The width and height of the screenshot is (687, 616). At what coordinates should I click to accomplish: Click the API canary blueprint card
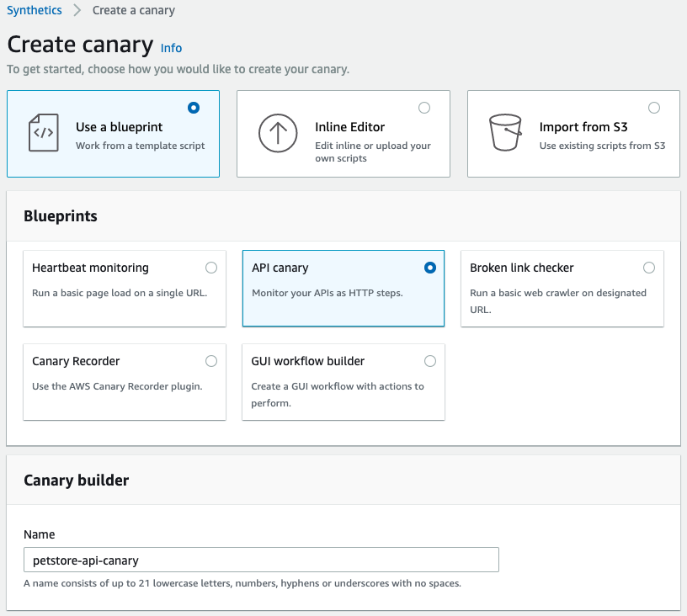click(343, 286)
